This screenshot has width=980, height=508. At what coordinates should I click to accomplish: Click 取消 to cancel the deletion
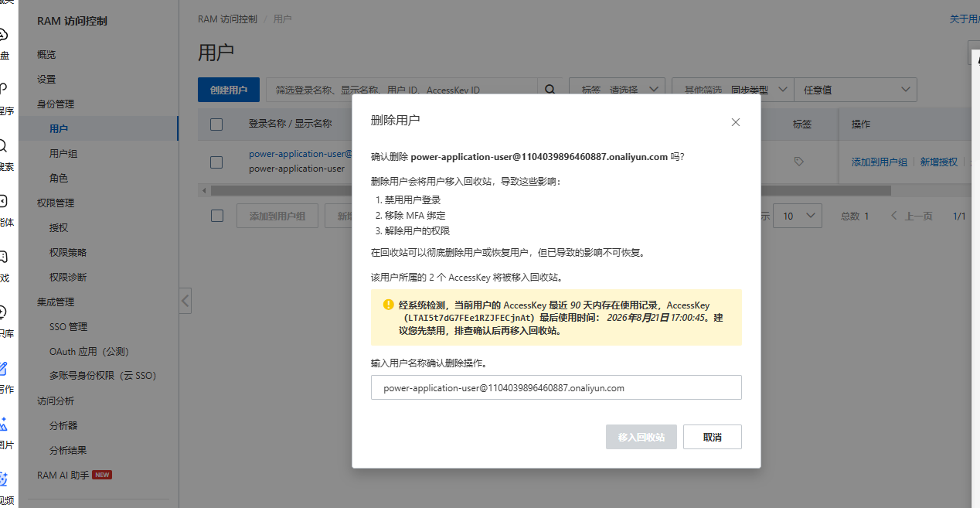713,437
